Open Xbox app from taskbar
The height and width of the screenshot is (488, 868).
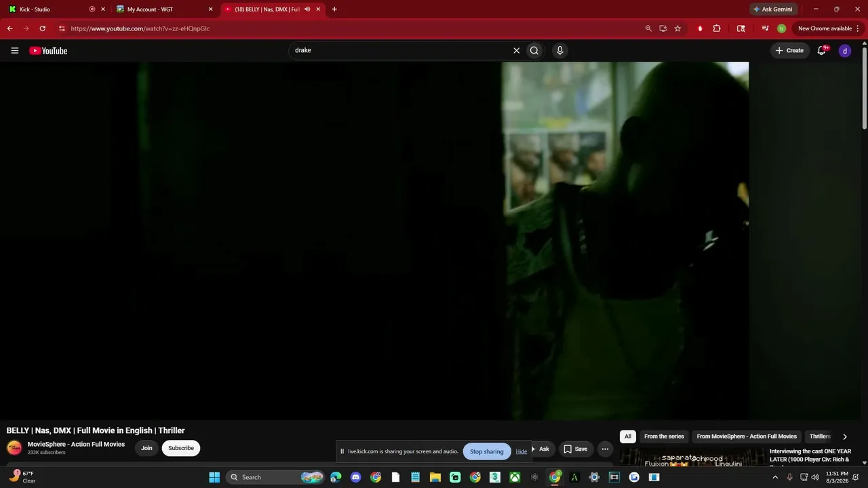(x=515, y=477)
